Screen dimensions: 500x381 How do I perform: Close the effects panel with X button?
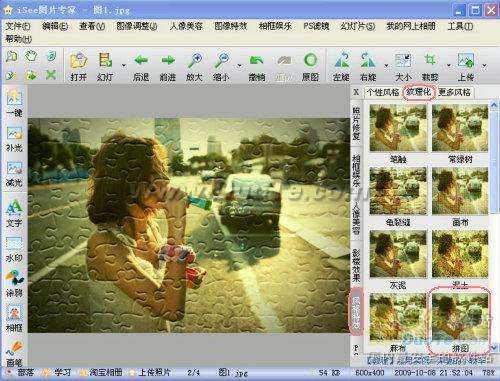(356, 92)
